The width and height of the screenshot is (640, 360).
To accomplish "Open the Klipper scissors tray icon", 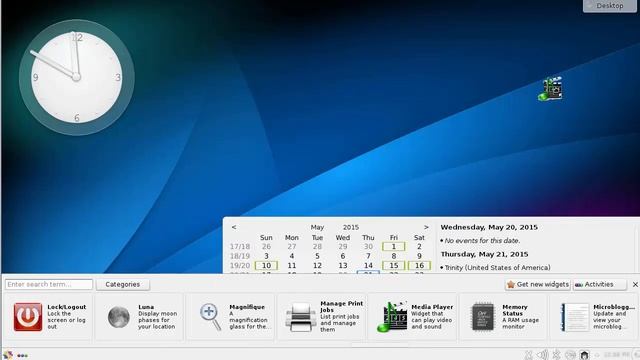I will (529, 355).
